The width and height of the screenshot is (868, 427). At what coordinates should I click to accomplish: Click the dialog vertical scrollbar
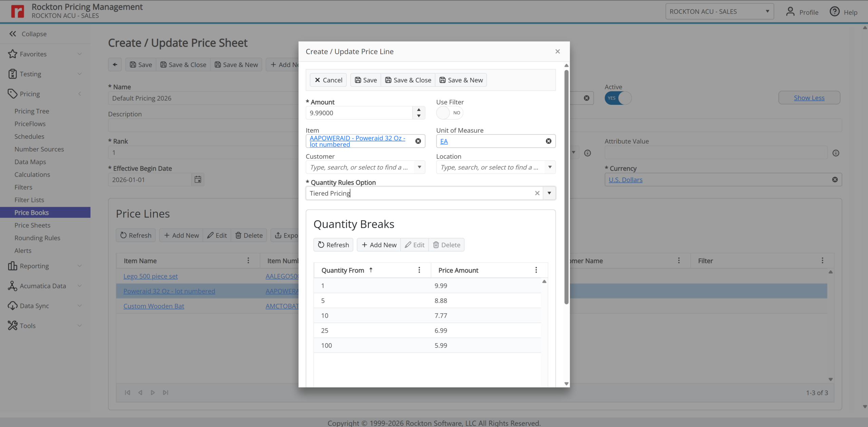[x=566, y=187]
